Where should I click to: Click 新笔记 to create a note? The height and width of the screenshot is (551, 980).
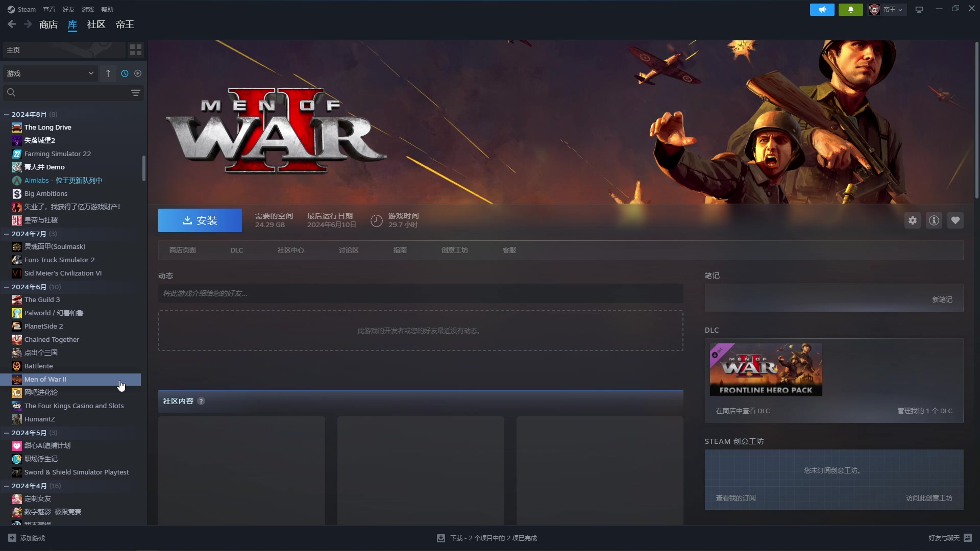(x=942, y=299)
